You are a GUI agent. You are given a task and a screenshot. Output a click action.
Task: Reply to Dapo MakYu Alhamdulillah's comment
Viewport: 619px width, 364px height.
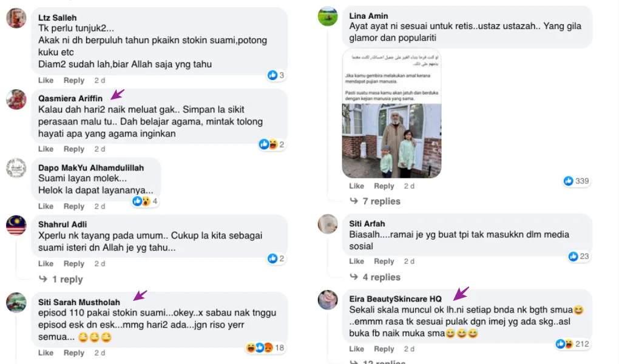coord(74,206)
